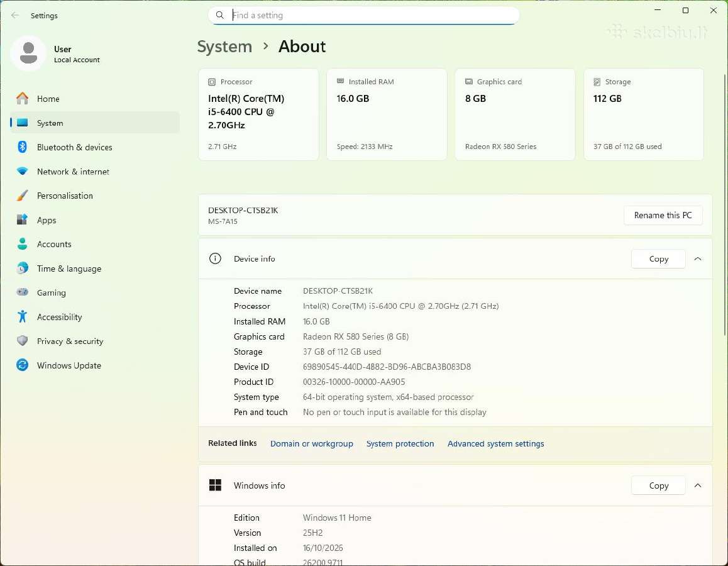728x566 pixels.
Task: Click the Network wifi icon
Action: (22, 171)
